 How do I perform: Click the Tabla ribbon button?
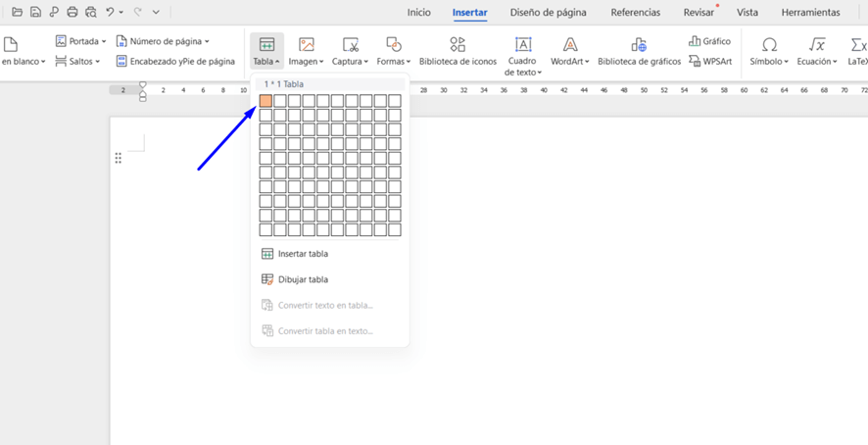(x=266, y=50)
